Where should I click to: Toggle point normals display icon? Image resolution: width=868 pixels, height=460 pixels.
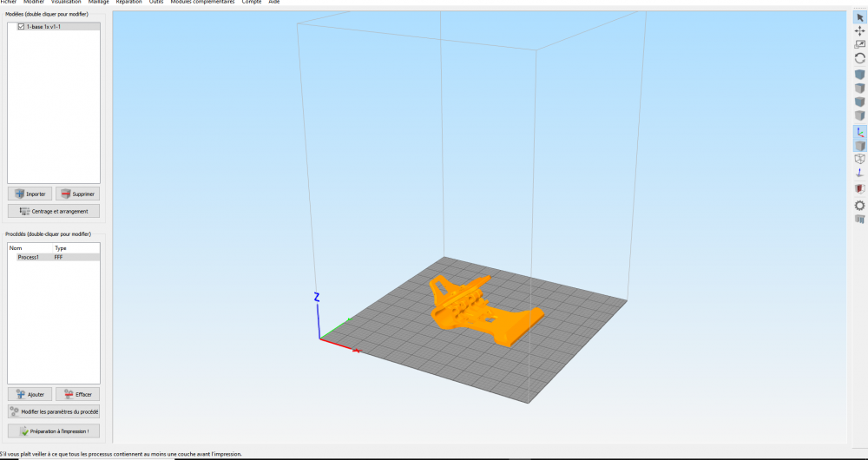pyautogui.click(x=859, y=173)
